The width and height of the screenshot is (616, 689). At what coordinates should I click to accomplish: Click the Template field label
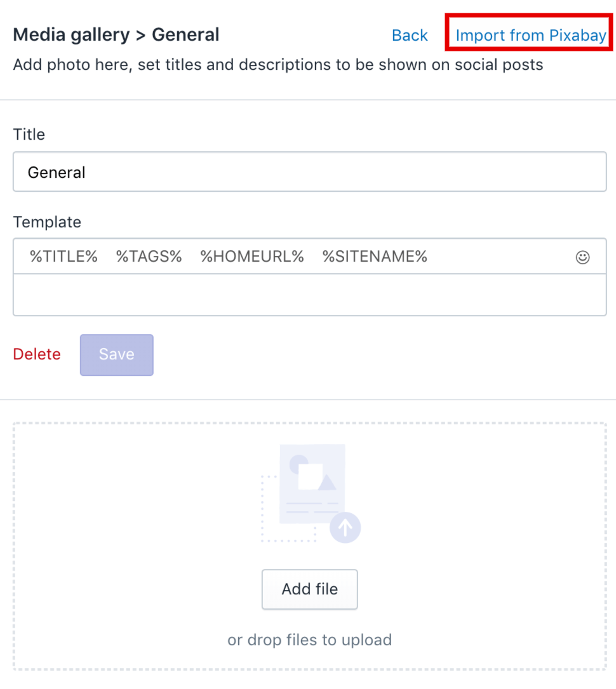(x=47, y=222)
